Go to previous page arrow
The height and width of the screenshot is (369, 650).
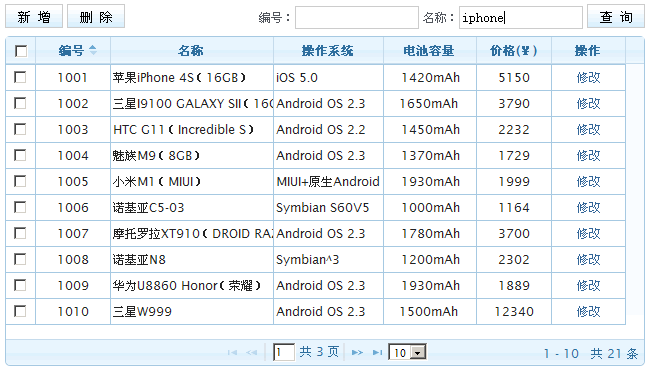252,353
